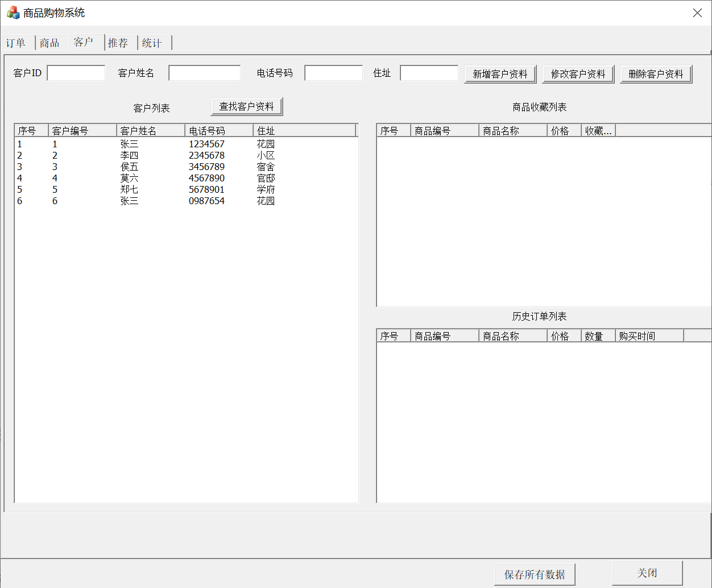The width and height of the screenshot is (712, 588).
Task: Click the address 官邸
Action: pyautogui.click(x=266, y=178)
